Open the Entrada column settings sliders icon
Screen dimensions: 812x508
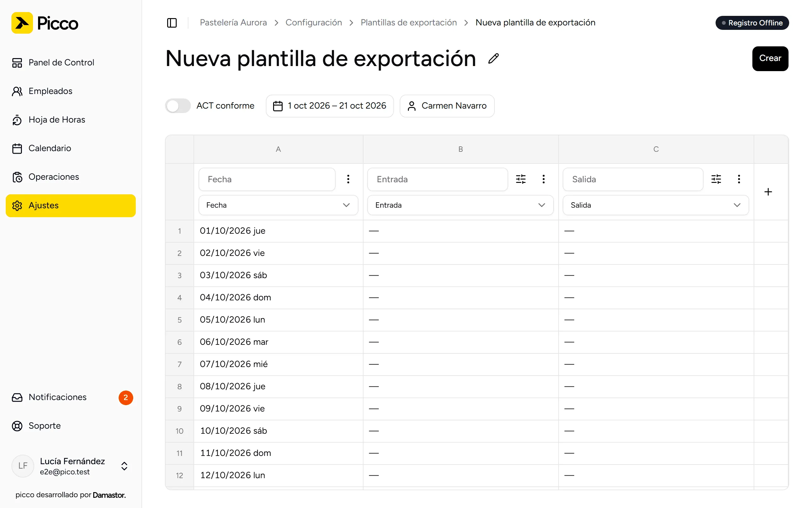521,179
